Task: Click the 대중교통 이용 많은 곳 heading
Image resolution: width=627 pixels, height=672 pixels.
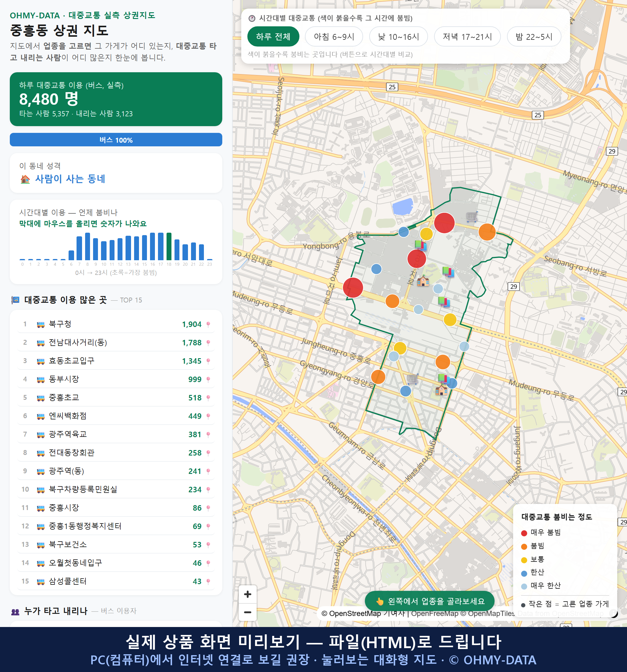Action: (x=66, y=300)
